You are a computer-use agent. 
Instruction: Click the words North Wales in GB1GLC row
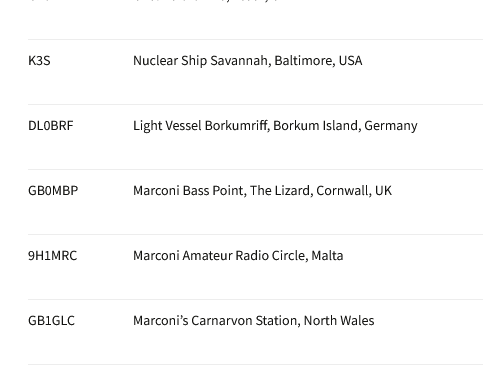[x=339, y=321]
